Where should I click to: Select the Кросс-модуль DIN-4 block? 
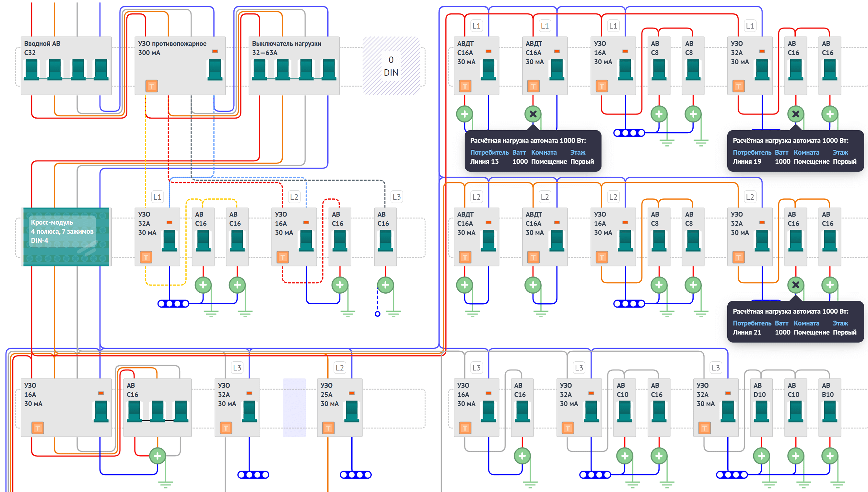point(66,237)
